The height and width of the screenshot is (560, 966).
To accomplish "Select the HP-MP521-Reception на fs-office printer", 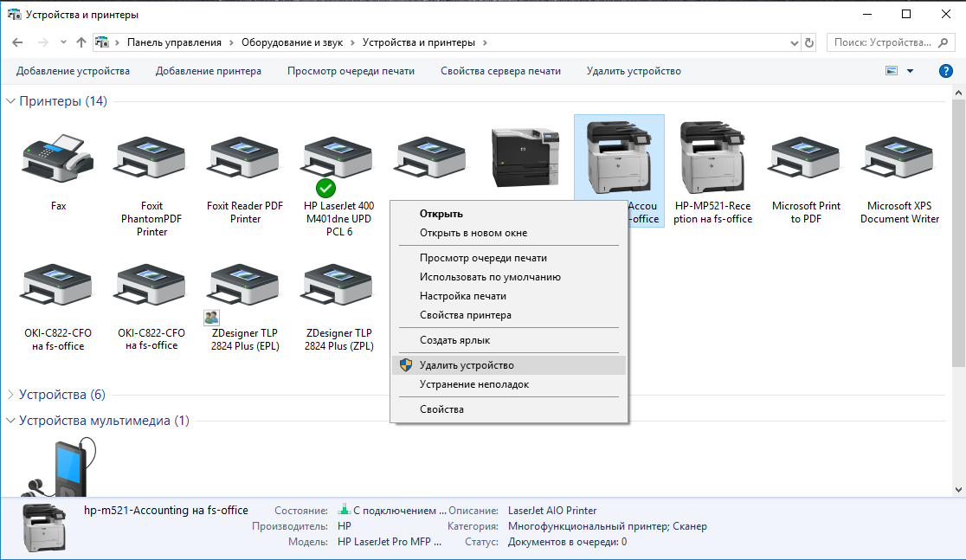I will coord(712,158).
